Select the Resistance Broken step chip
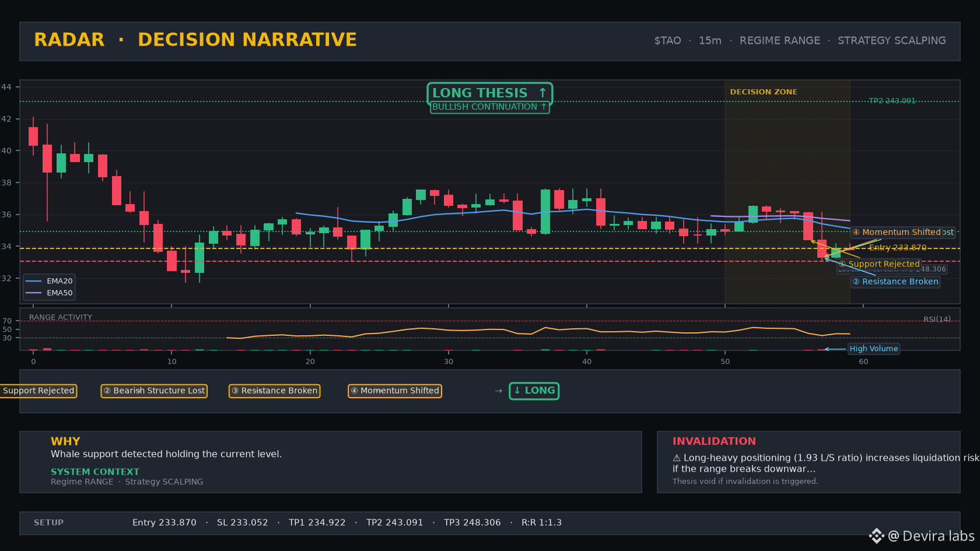 pyautogui.click(x=274, y=391)
